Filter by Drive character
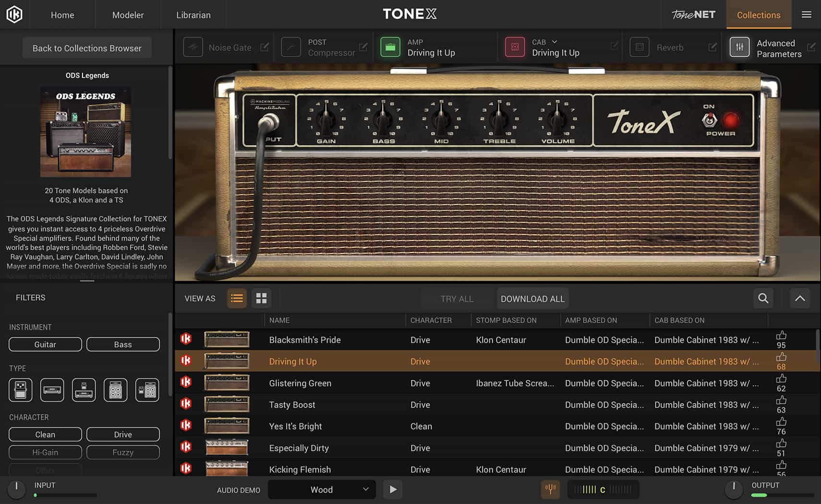 123,434
